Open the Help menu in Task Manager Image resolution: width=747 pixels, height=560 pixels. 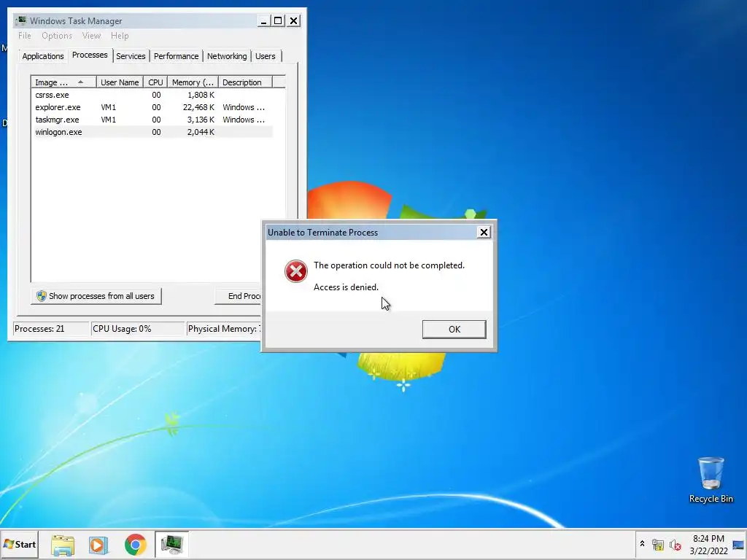pyautogui.click(x=120, y=36)
